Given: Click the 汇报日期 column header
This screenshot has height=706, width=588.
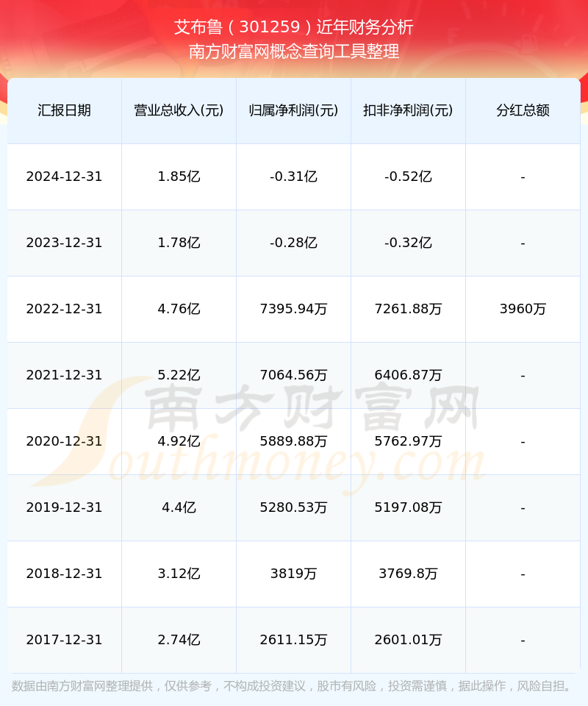Looking at the screenshot, I should (65, 110).
